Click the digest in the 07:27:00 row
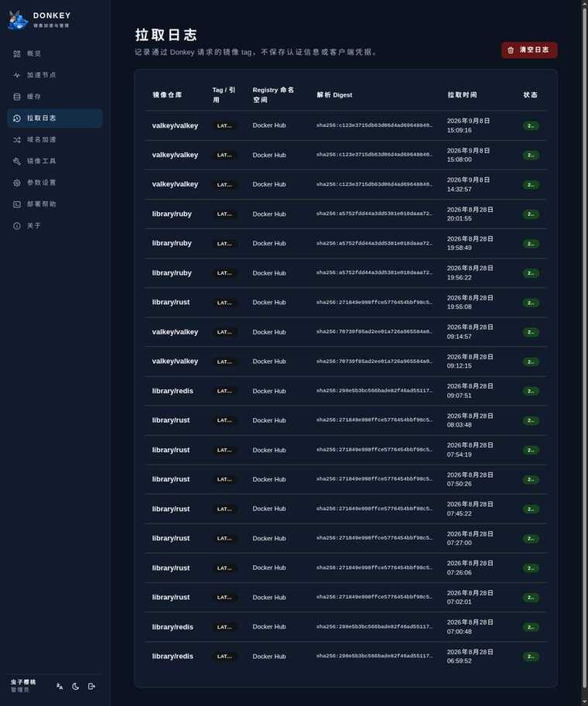 point(374,538)
